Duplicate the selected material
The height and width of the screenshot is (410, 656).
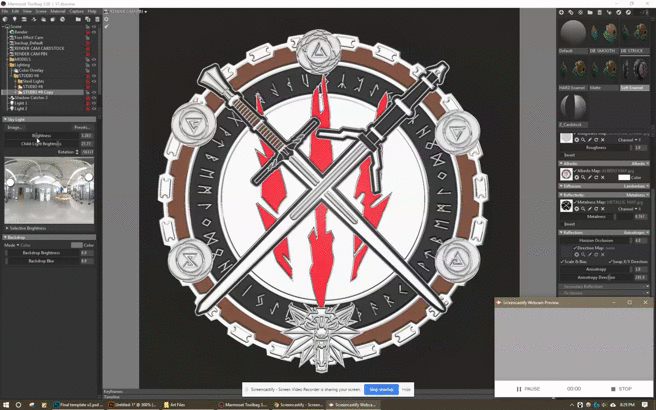pyautogui.click(x=571, y=13)
